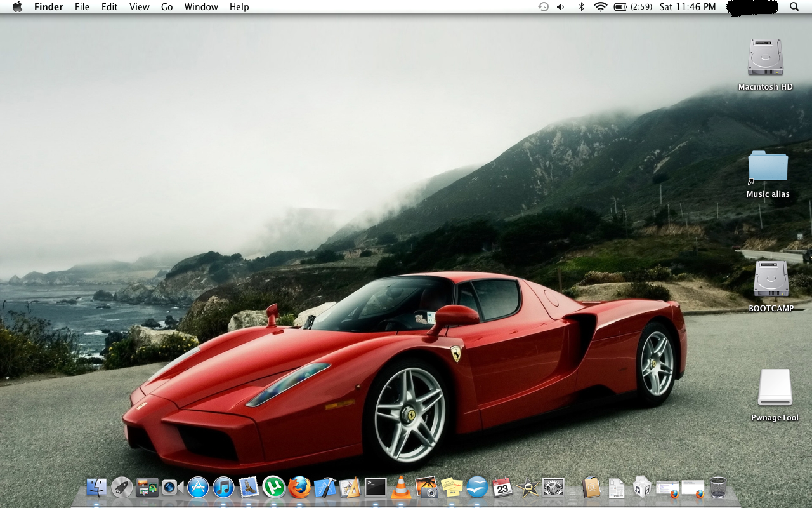The height and width of the screenshot is (508, 812).
Task: Open Spotlight search magnifying glass
Action: [794, 7]
